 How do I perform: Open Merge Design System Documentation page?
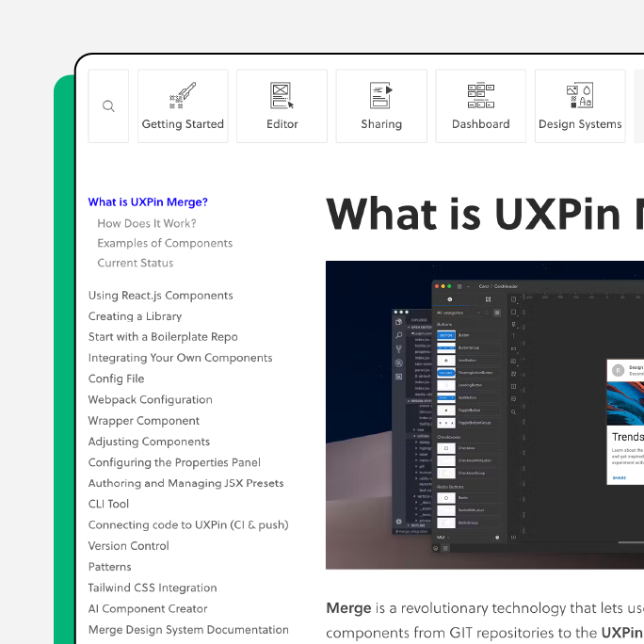188,630
